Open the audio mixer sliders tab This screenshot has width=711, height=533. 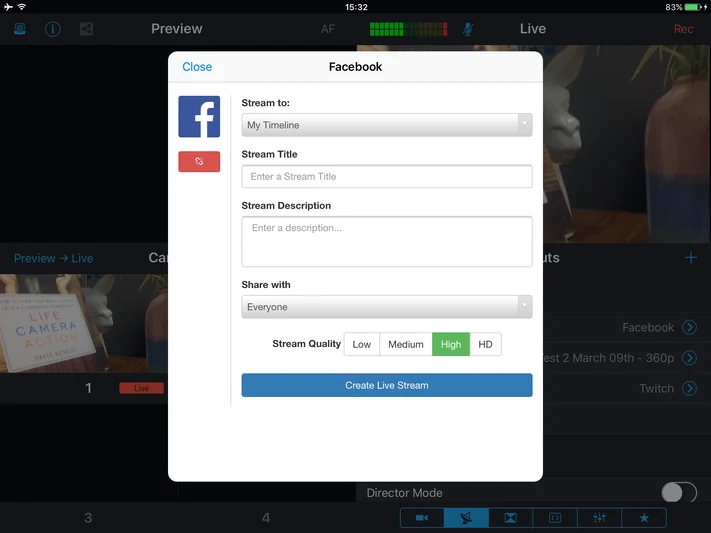coord(599,518)
